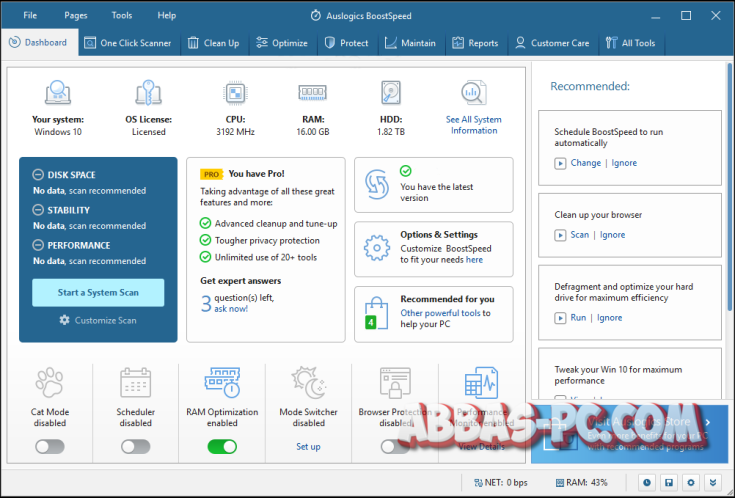The image size is (735, 498).
Task: Click the RAM Optimization chip icon
Action: 222,384
